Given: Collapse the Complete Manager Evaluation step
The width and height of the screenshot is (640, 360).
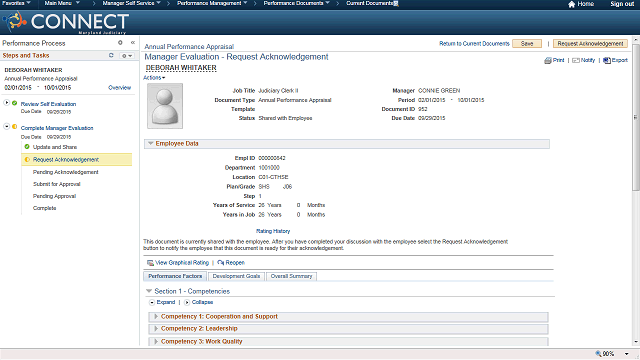Looking at the screenshot, I should point(7,127).
